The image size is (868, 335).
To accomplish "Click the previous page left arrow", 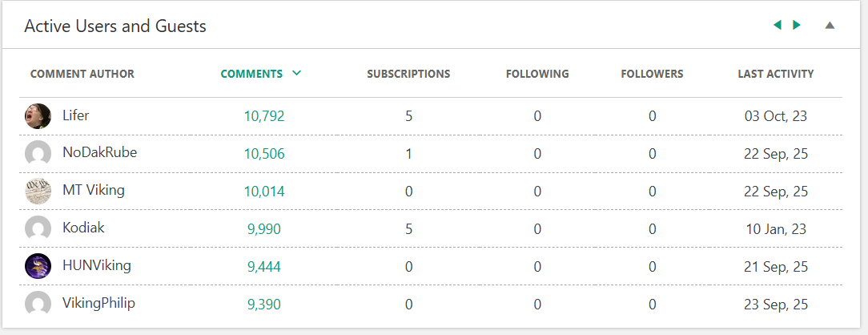I will (777, 25).
